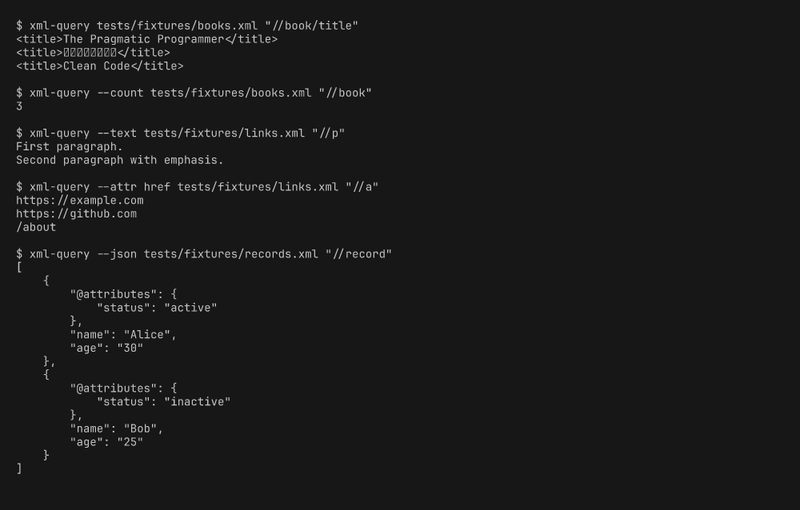This screenshot has width=800, height=510.
Task: Click the /about path output
Action: pos(36,227)
